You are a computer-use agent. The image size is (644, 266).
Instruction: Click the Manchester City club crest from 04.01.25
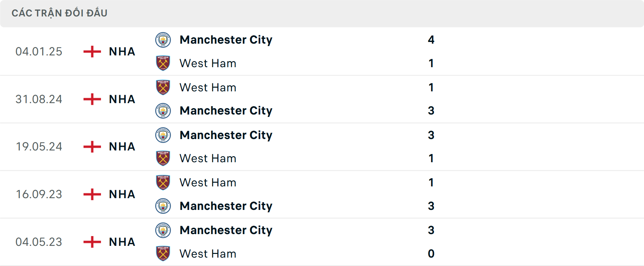pos(163,40)
